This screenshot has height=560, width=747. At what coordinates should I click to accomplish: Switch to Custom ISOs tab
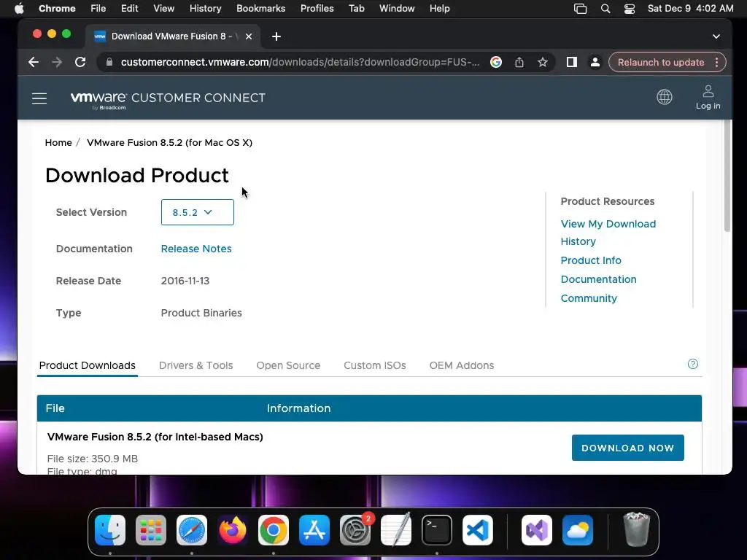click(375, 366)
